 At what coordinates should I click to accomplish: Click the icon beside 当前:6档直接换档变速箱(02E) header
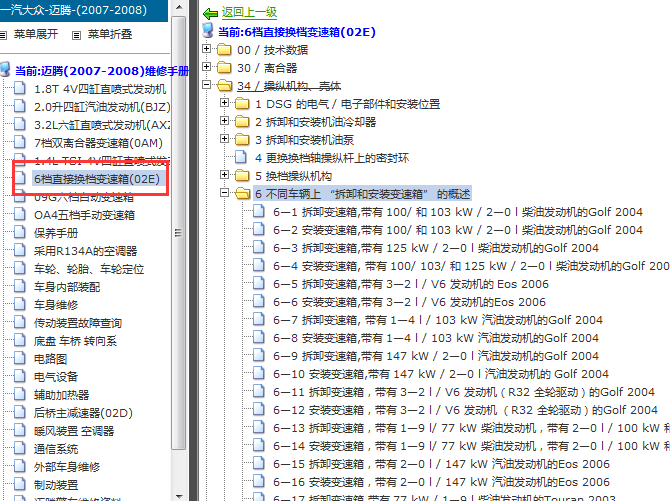[x=208, y=31]
